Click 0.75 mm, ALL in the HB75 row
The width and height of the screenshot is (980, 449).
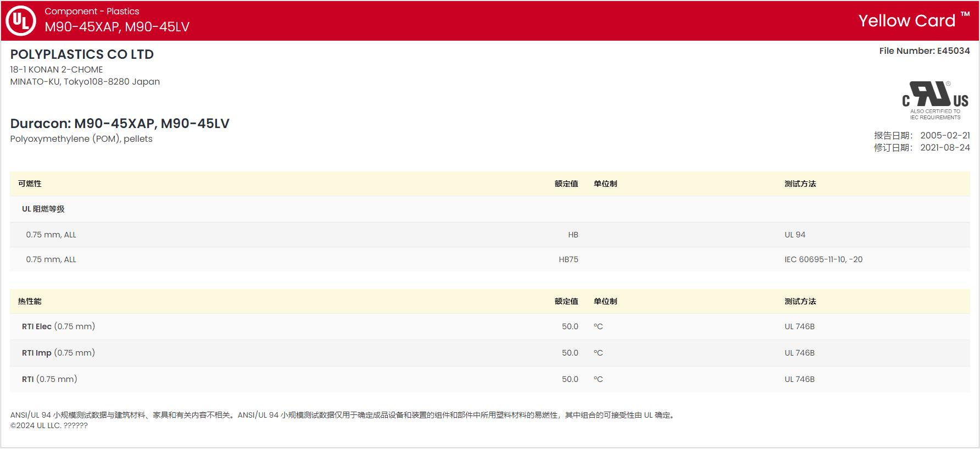51,259
